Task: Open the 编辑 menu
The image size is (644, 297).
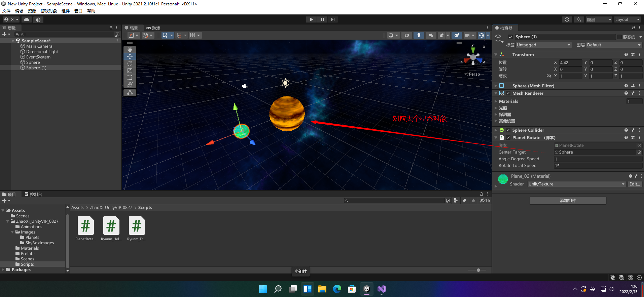Action: point(19,11)
